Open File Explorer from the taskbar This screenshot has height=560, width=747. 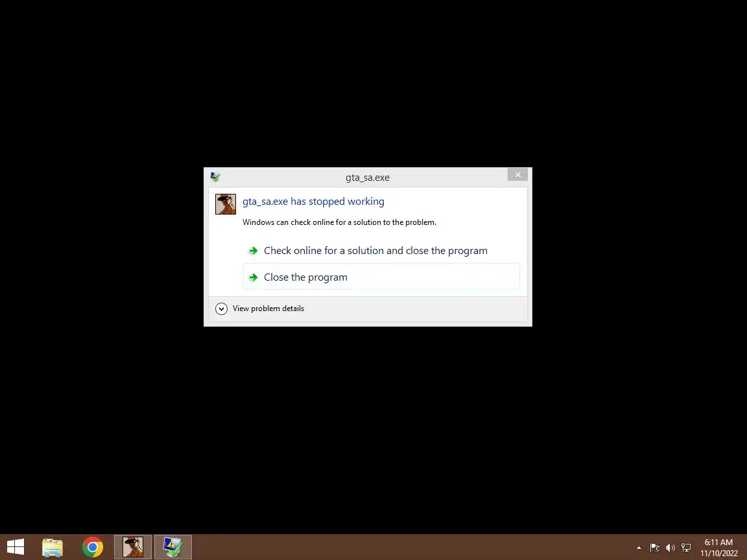click(x=53, y=547)
